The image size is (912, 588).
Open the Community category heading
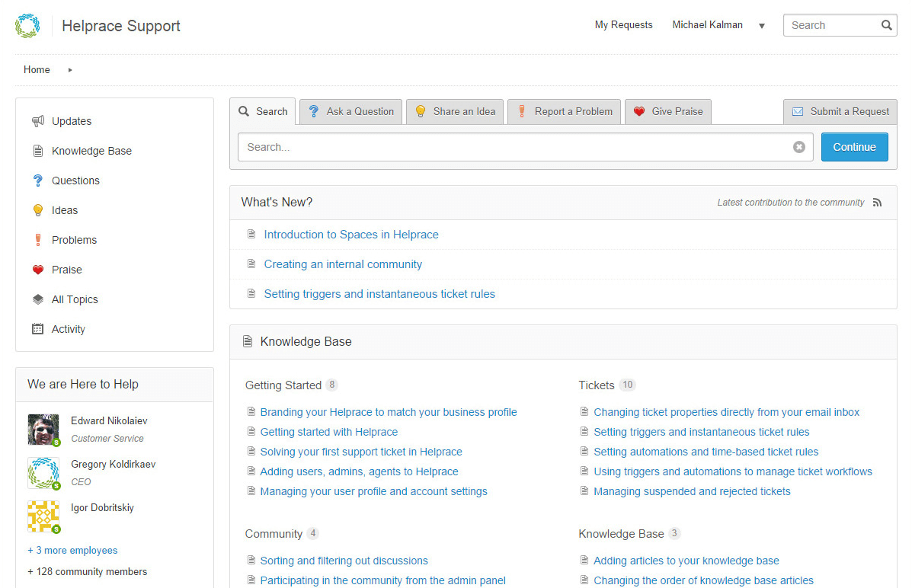[274, 534]
